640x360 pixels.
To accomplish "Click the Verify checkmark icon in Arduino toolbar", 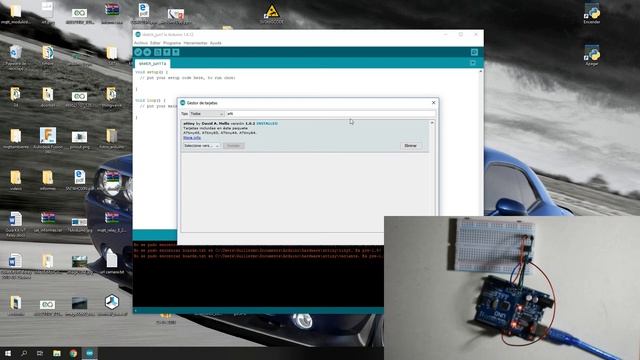I will click(x=138, y=52).
